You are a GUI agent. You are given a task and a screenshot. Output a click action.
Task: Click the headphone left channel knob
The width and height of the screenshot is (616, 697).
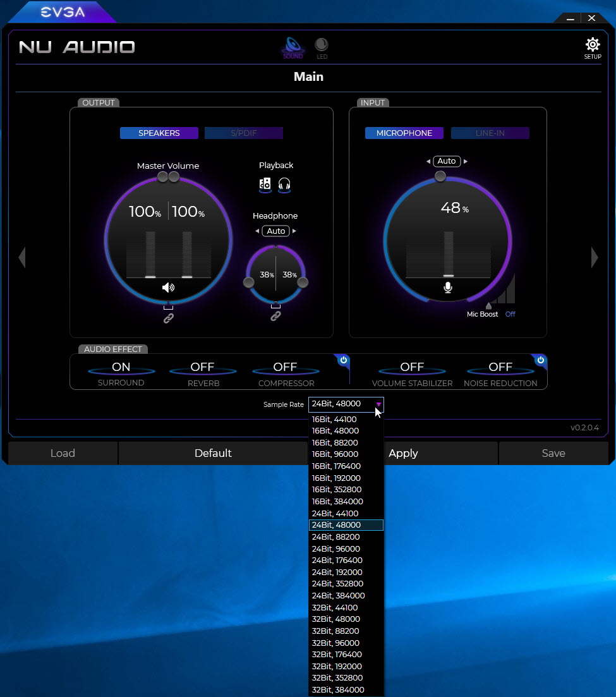(249, 282)
